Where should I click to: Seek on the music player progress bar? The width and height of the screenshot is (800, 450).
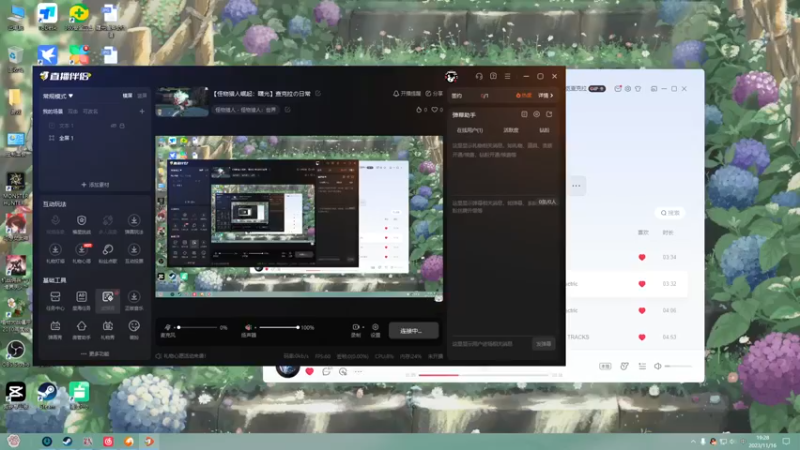click(484, 375)
